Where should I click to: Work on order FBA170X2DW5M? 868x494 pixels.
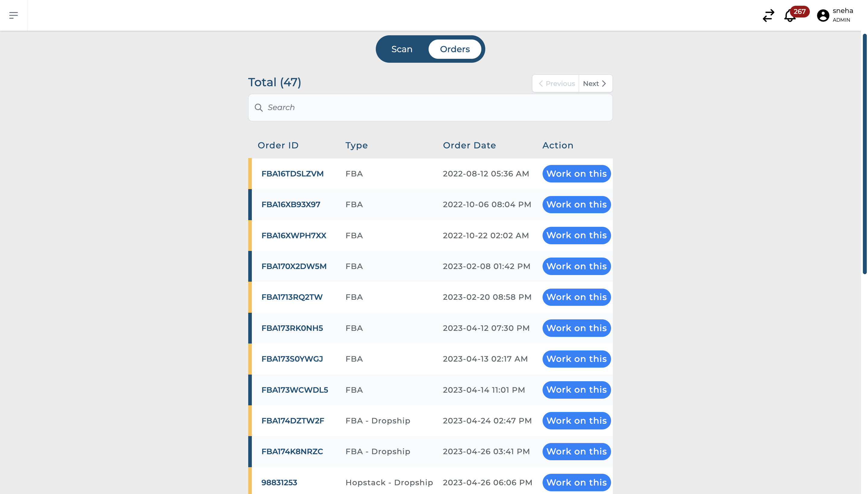[576, 266]
